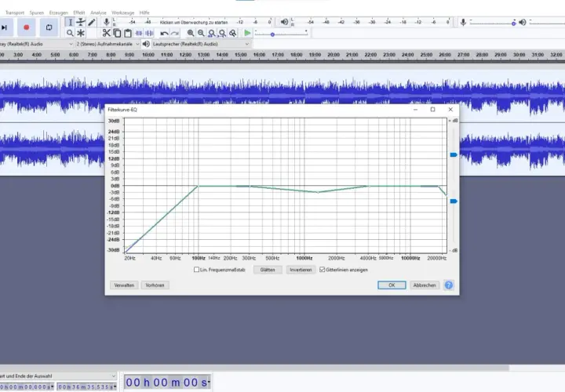Open the 2 (Stereo) Aufnahmekanäle dropdown
This screenshot has width=565, height=392.
pyautogui.click(x=108, y=44)
